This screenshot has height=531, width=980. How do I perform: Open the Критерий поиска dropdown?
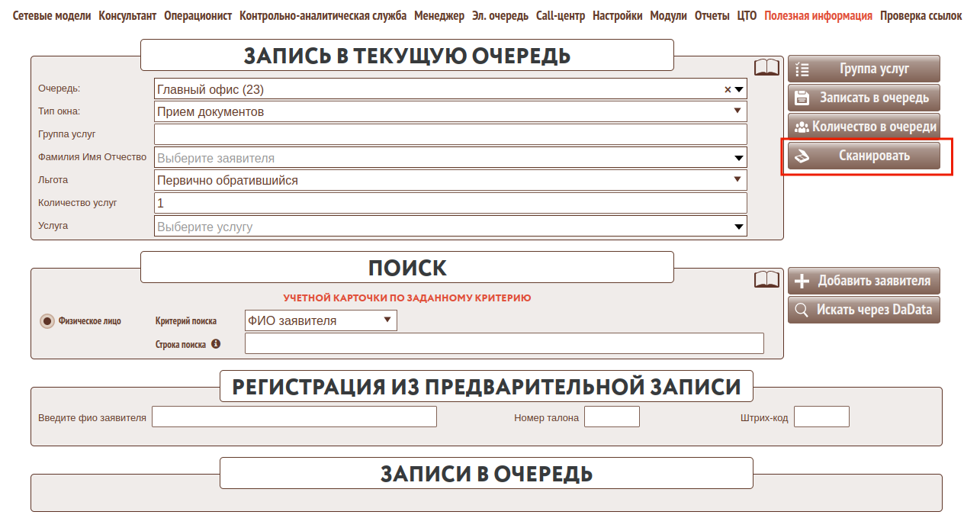pyautogui.click(x=387, y=320)
